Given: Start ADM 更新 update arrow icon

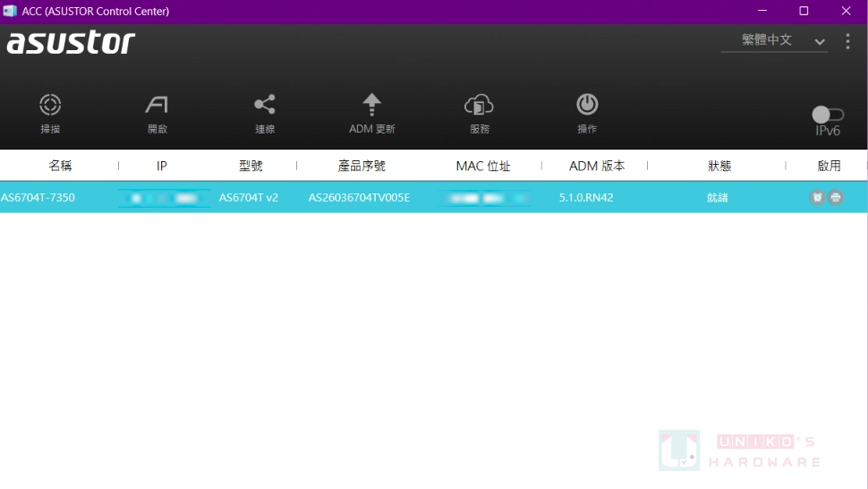Looking at the screenshot, I should (x=371, y=105).
